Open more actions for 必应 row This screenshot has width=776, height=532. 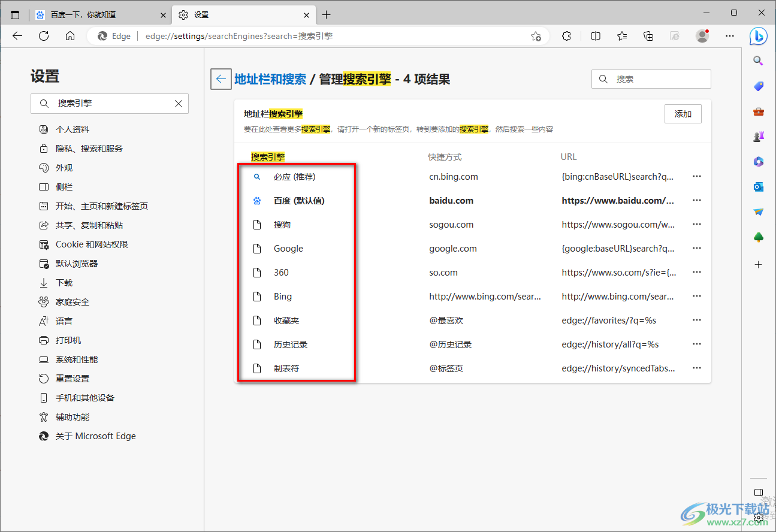click(696, 177)
